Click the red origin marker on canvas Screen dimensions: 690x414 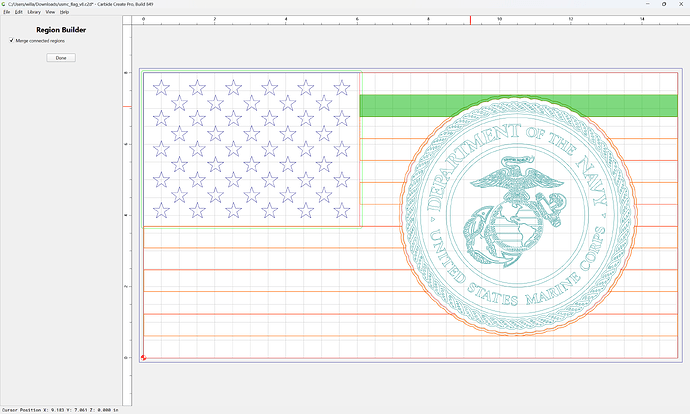point(143,358)
